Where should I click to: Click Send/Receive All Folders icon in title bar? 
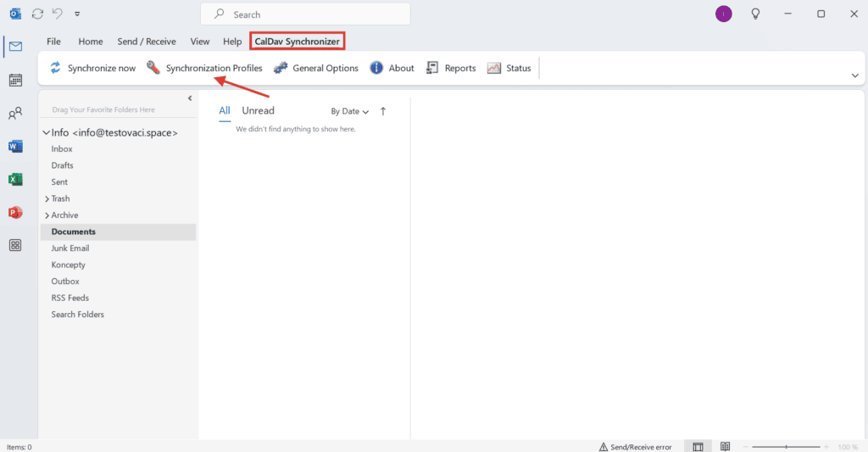(37, 14)
